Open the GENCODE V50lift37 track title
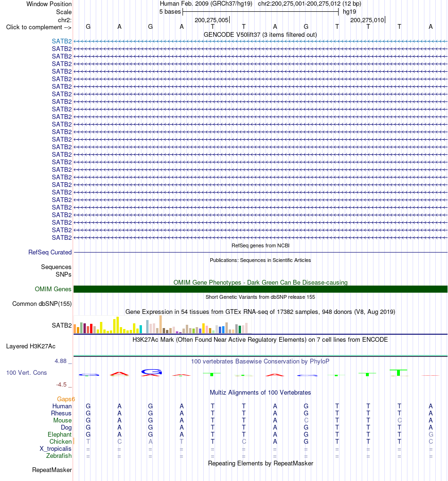The height and width of the screenshot is (481, 448). (x=260, y=34)
